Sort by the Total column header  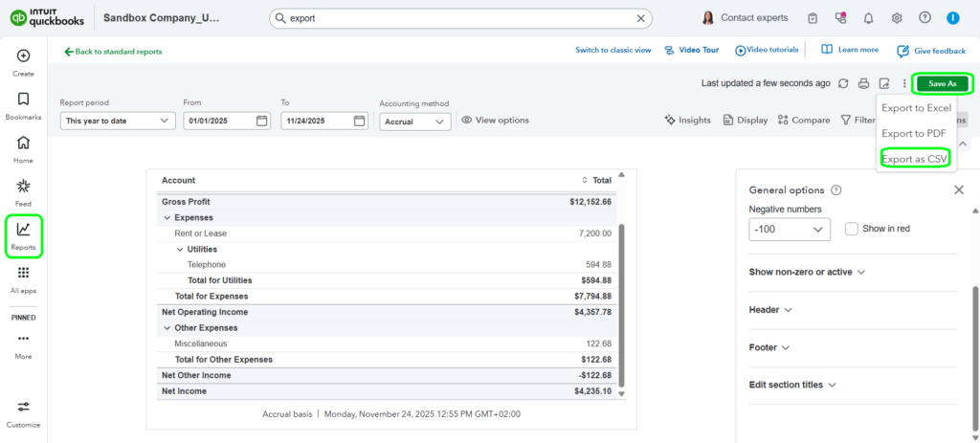[596, 180]
